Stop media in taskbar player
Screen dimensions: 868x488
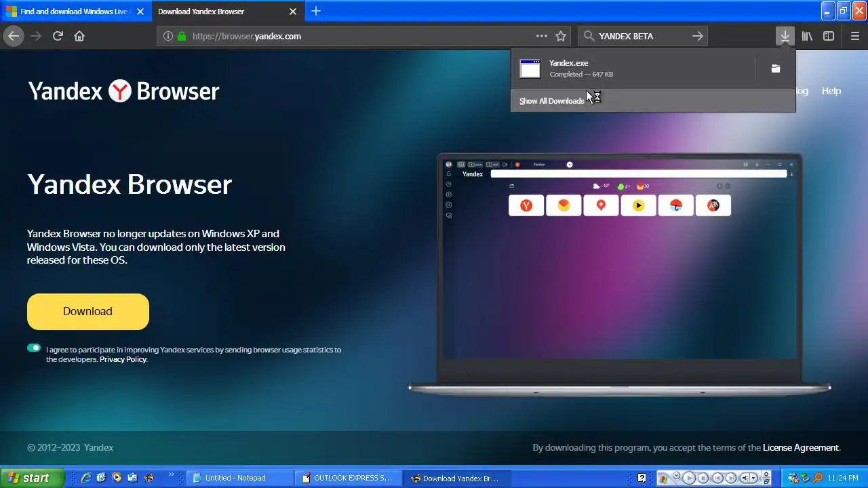[x=703, y=478]
